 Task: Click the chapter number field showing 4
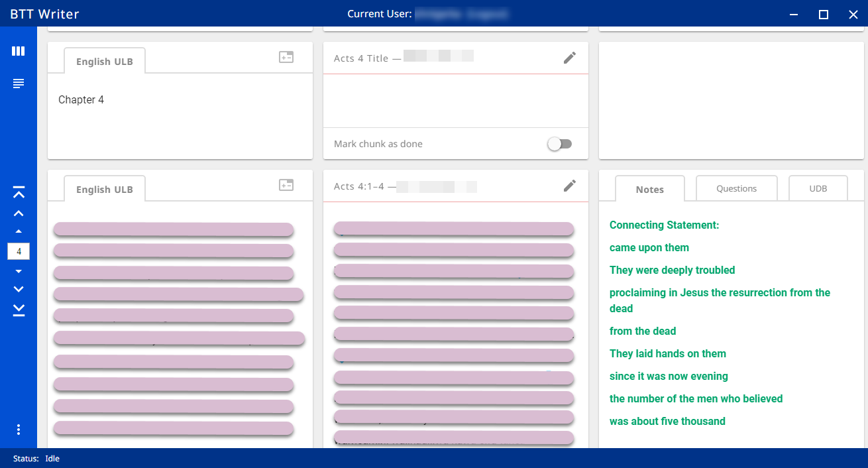pos(19,251)
